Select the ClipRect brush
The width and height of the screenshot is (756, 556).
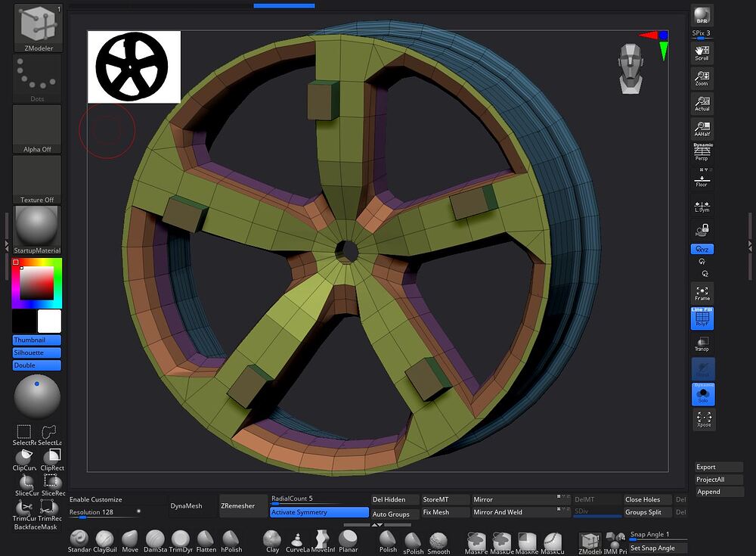tap(51, 460)
